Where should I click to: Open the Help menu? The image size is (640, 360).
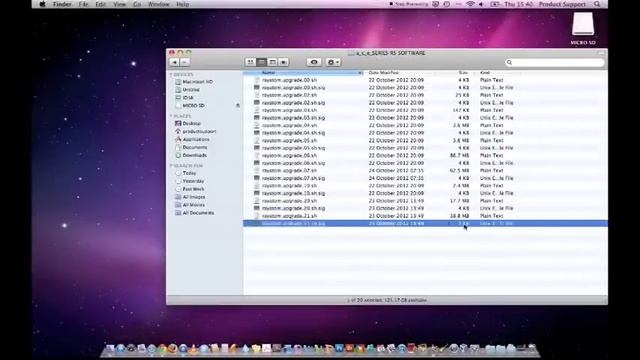(182, 4)
